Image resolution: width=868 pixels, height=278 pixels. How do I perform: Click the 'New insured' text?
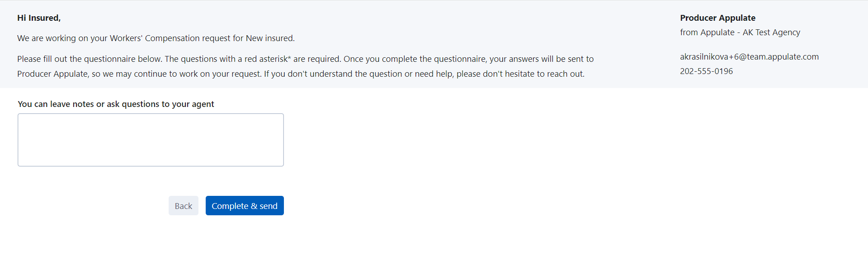(269, 38)
